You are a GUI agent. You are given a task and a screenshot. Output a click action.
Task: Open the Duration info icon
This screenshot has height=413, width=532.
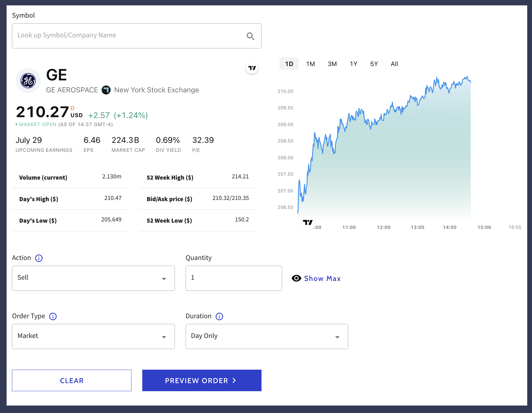[219, 316]
